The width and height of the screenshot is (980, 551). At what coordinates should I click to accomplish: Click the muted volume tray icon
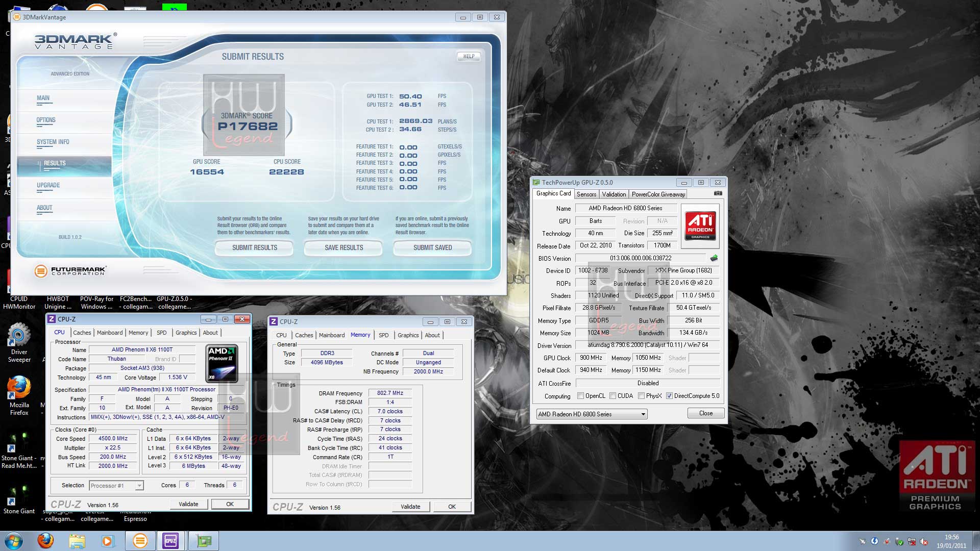point(924,542)
